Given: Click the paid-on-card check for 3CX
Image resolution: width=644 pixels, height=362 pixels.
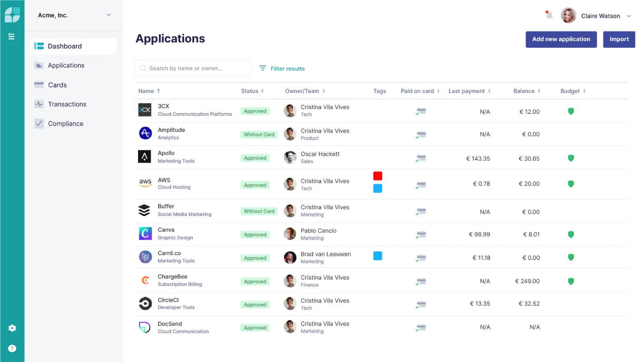Looking at the screenshot, I should 421,111.
